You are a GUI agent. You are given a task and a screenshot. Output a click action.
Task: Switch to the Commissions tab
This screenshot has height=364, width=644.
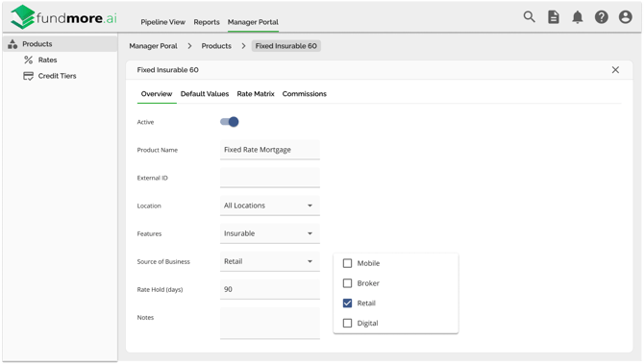tap(305, 94)
